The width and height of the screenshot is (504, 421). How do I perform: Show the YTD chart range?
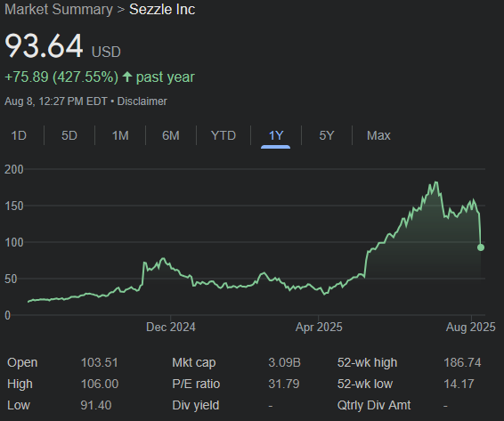point(224,135)
